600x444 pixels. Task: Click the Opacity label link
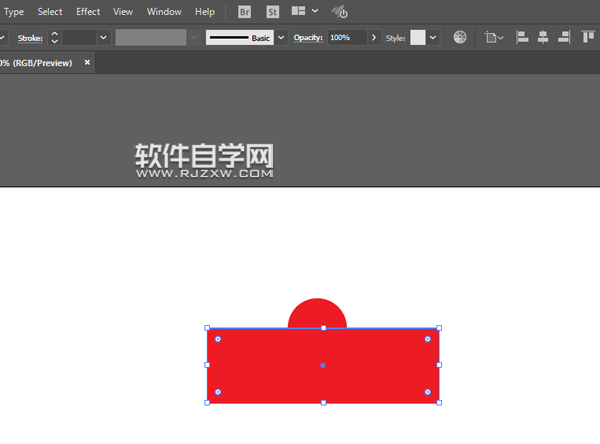(308, 38)
